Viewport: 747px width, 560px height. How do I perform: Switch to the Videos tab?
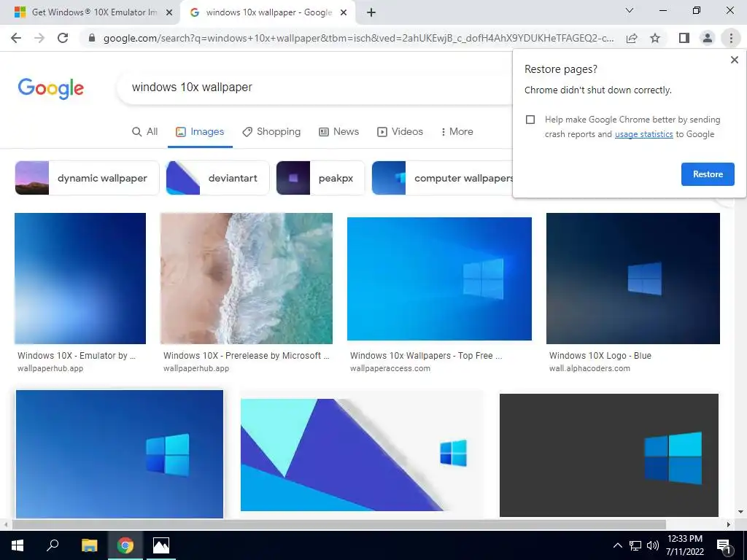(x=400, y=132)
